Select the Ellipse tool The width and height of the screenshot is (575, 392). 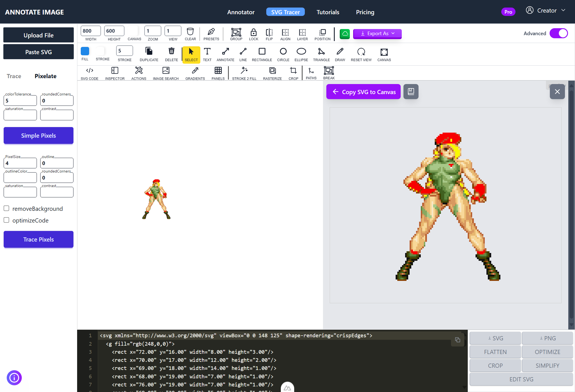301,51
